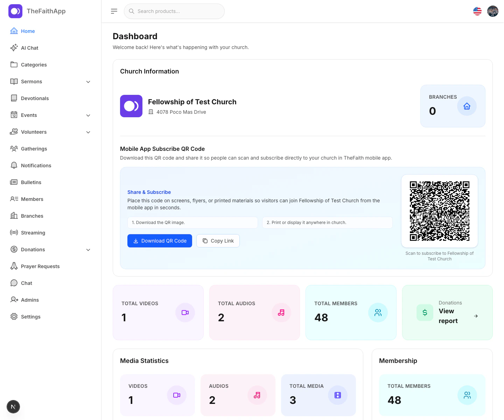
Task: Click the Notifications bell icon
Action: click(x=14, y=165)
